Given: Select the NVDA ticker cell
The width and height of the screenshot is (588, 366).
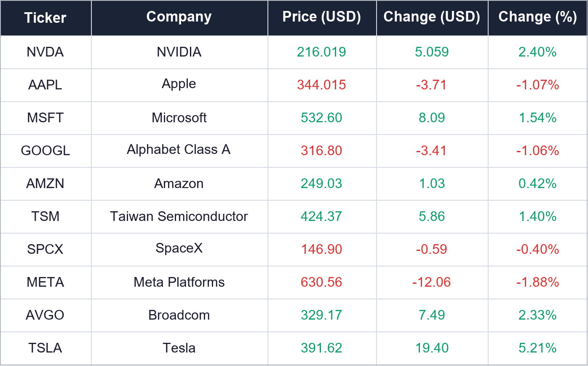Looking at the screenshot, I should coord(45,52).
